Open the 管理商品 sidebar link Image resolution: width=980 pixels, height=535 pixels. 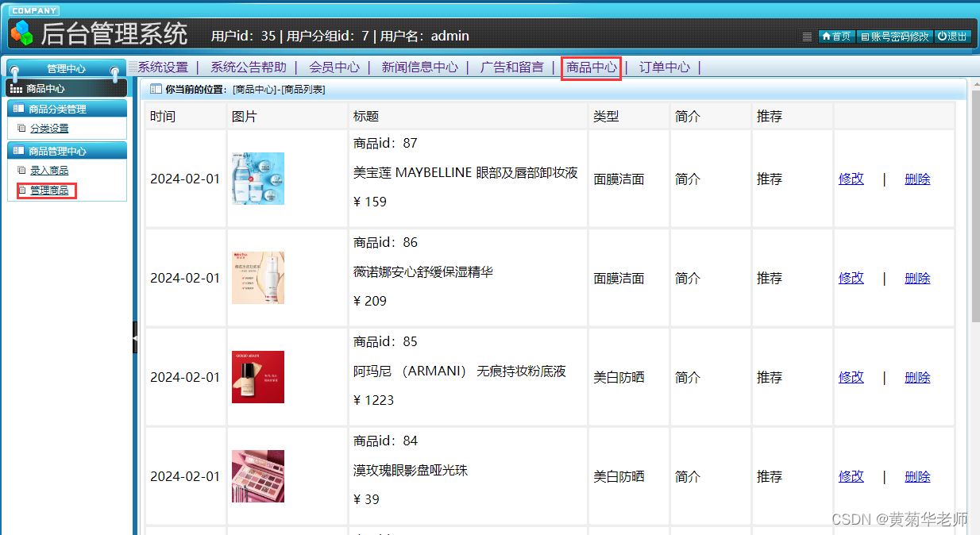point(49,191)
